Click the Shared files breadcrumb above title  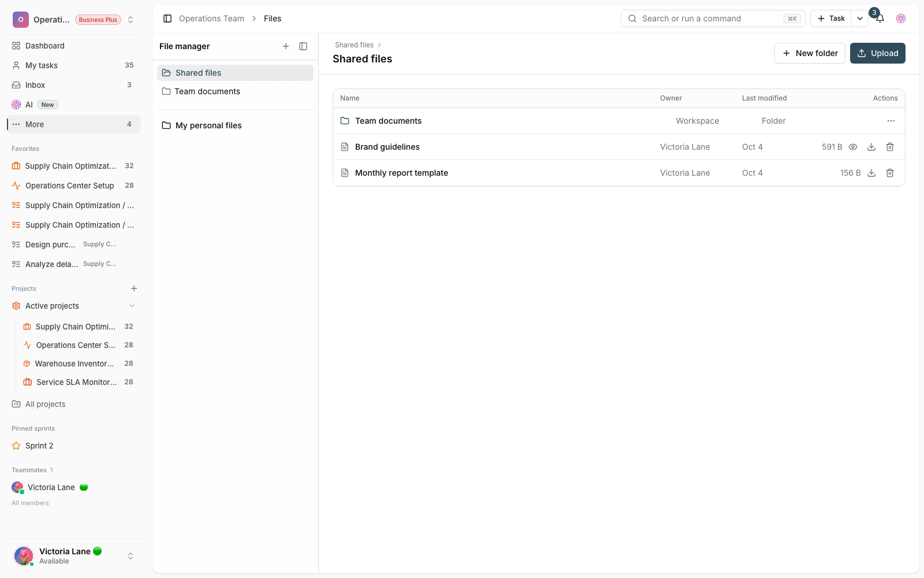coord(354,45)
